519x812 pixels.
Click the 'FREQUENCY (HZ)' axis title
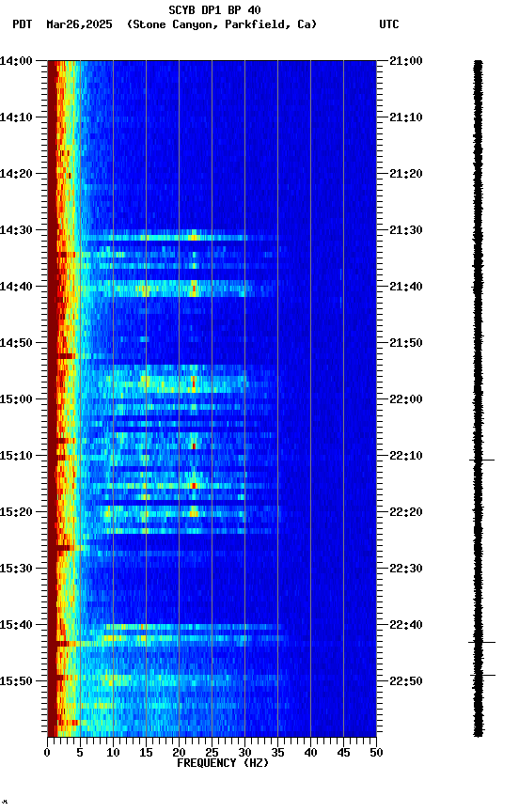(x=223, y=763)
